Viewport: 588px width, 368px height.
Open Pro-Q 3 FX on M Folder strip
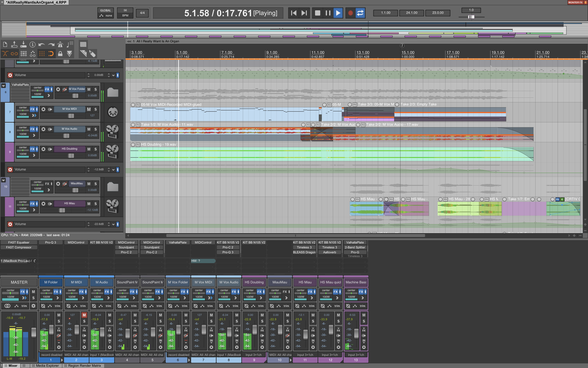click(x=51, y=242)
